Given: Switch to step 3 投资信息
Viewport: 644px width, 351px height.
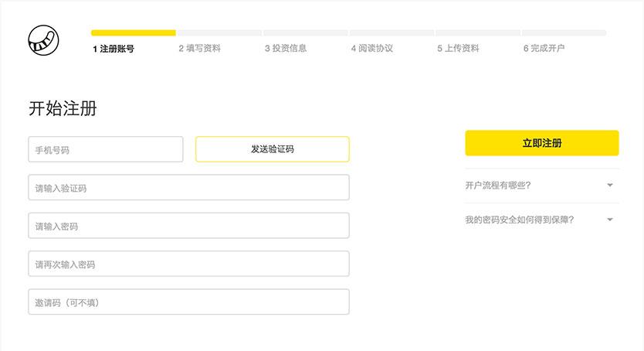Looking at the screenshot, I should point(286,48).
